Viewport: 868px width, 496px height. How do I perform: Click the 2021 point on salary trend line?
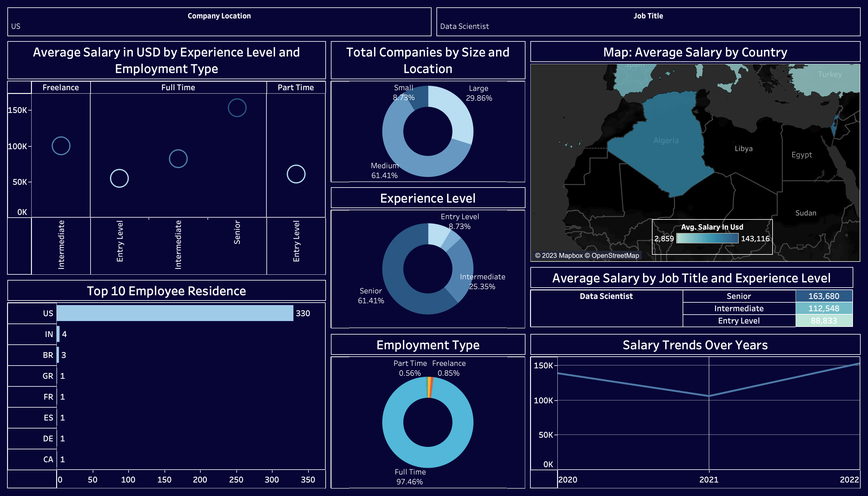coord(709,396)
